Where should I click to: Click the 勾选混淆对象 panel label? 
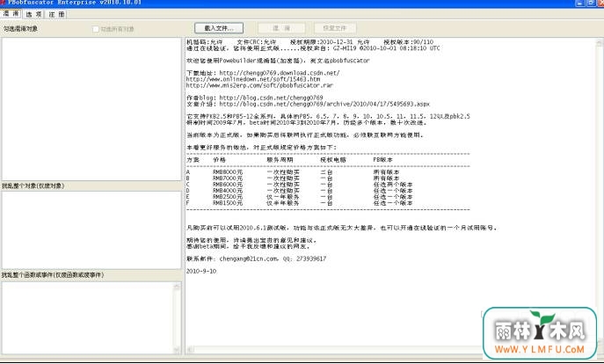point(21,28)
